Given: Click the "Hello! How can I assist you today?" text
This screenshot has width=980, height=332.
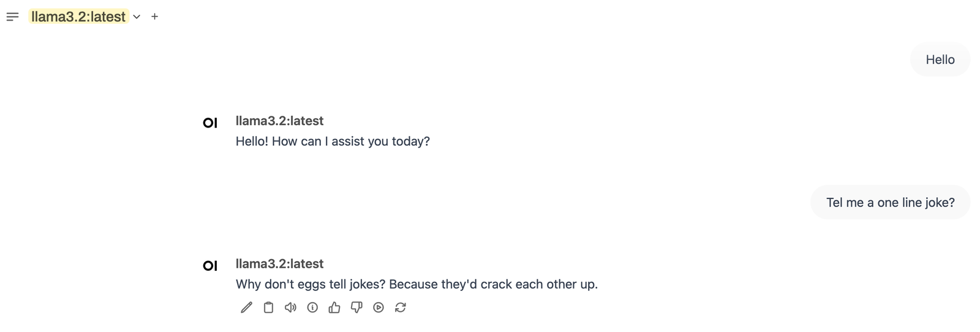Looking at the screenshot, I should point(333,141).
